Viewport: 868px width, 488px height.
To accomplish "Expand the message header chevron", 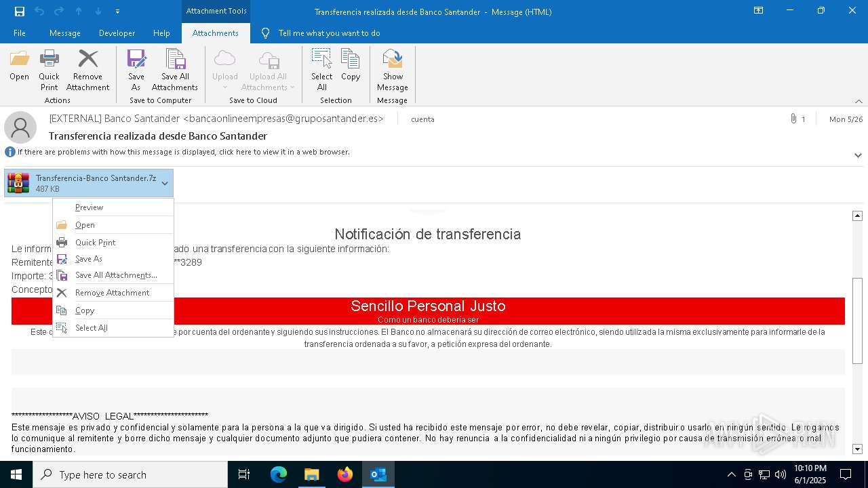I will coord(858,155).
